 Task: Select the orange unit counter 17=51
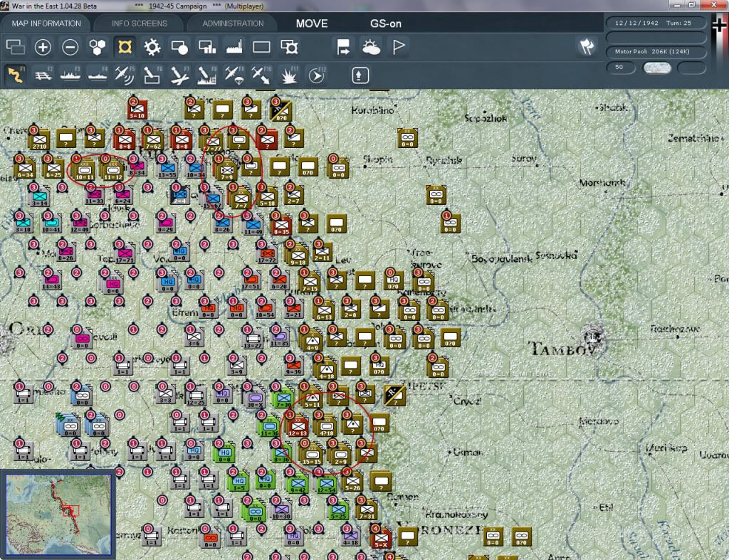pyautogui.click(x=251, y=280)
